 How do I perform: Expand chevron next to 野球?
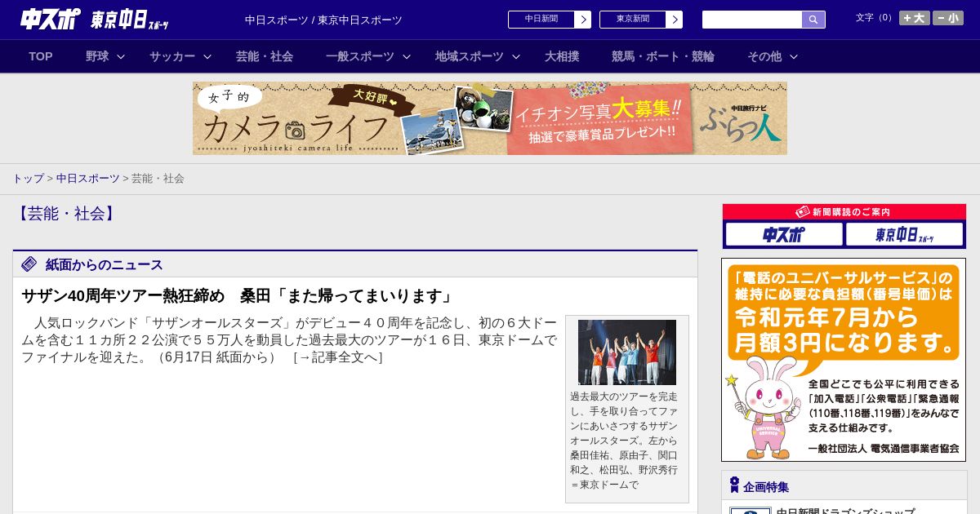(x=121, y=57)
